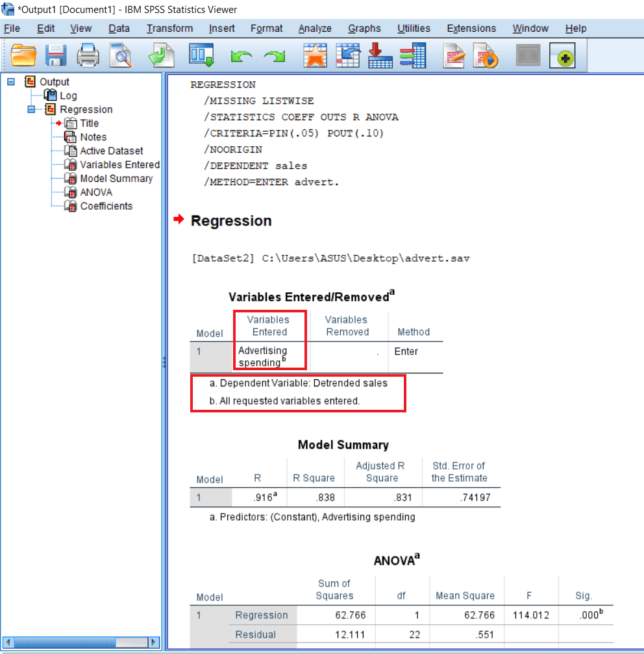The image size is (644, 654).
Task: Click the Recall recent dialogs icon
Action: 202,55
